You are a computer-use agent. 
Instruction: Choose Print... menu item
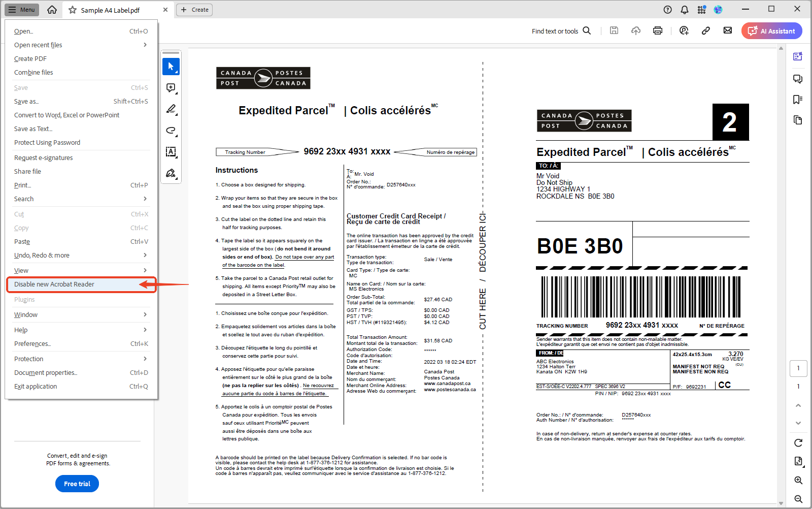tap(81, 185)
